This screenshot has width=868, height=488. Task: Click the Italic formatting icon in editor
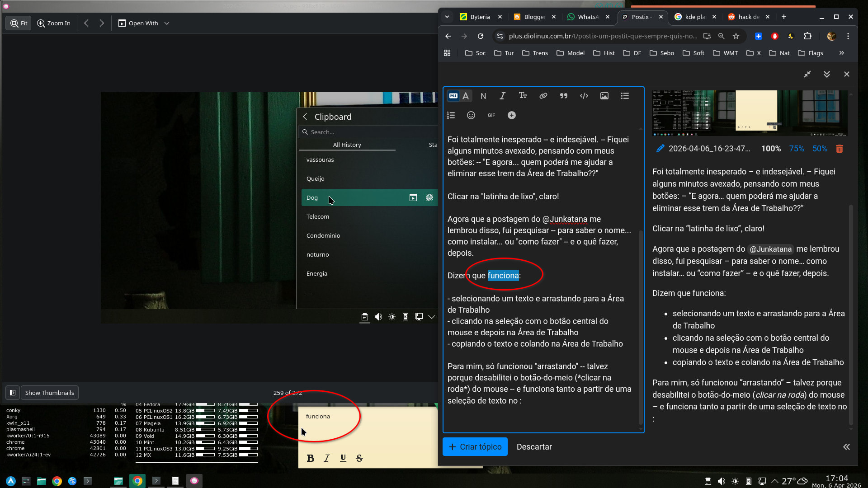click(x=502, y=96)
